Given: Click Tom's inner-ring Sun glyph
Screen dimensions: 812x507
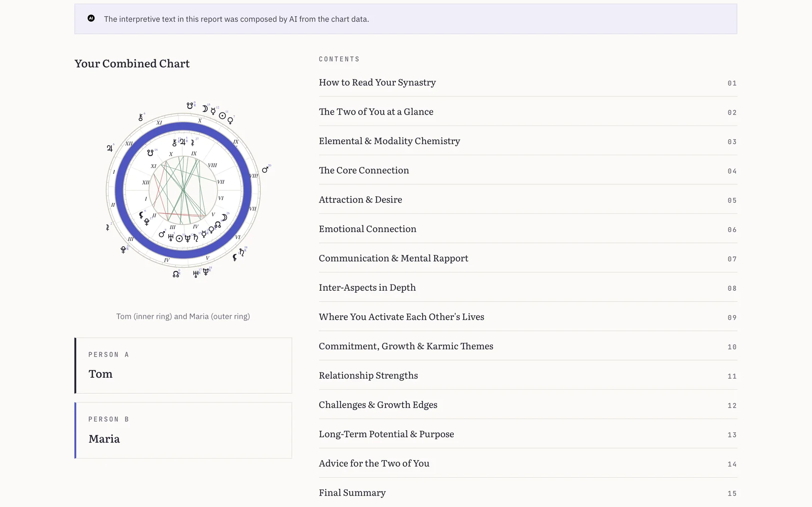Looking at the screenshot, I should pyautogui.click(x=179, y=238).
